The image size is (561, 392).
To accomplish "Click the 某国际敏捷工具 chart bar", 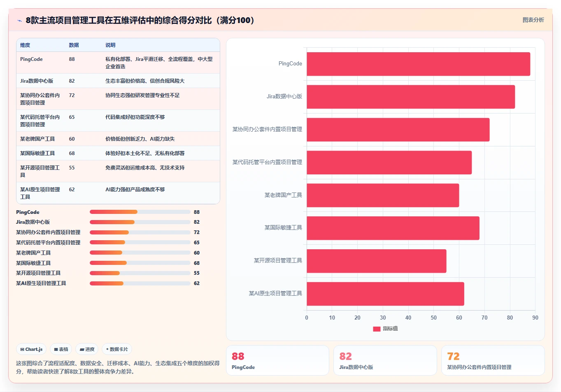I will (393, 228).
